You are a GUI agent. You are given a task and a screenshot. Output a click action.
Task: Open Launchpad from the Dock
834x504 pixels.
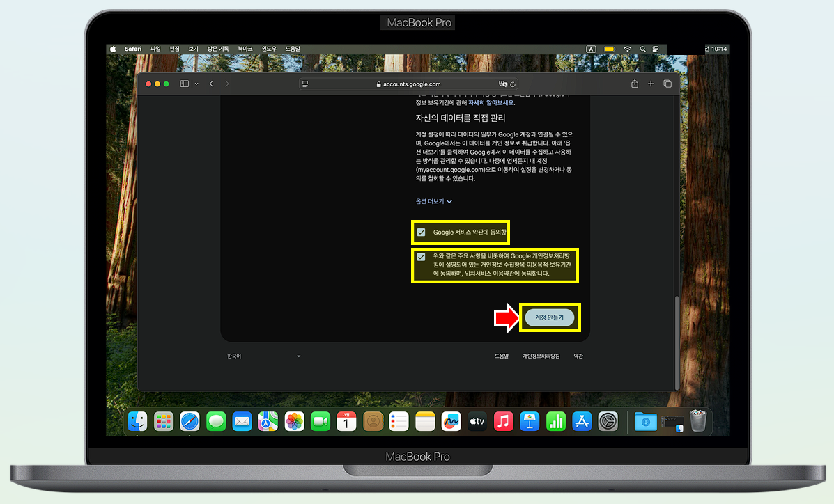click(x=164, y=422)
